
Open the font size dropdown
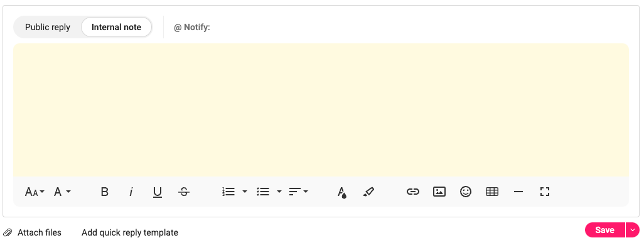35,192
